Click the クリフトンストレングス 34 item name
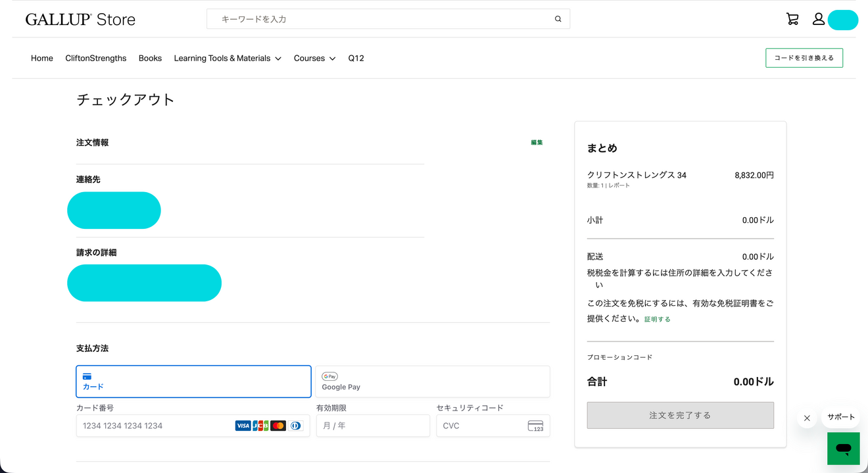Image resolution: width=868 pixels, height=473 pixels. point(637,175)
